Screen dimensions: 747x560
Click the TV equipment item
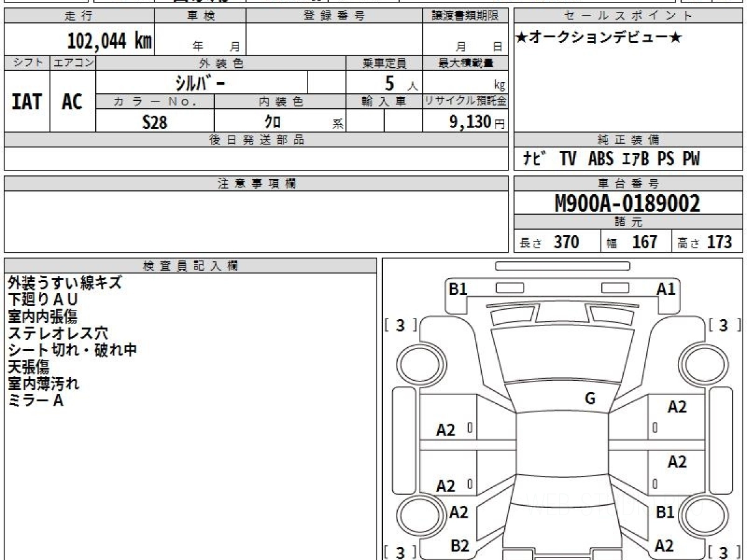coord(568,159)
